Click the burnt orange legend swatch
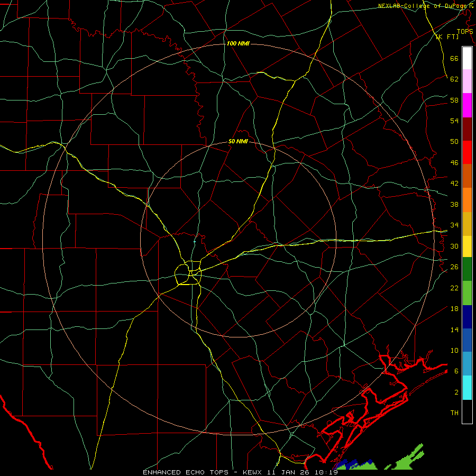Viewport: 476px width, 476px height. 467,176
